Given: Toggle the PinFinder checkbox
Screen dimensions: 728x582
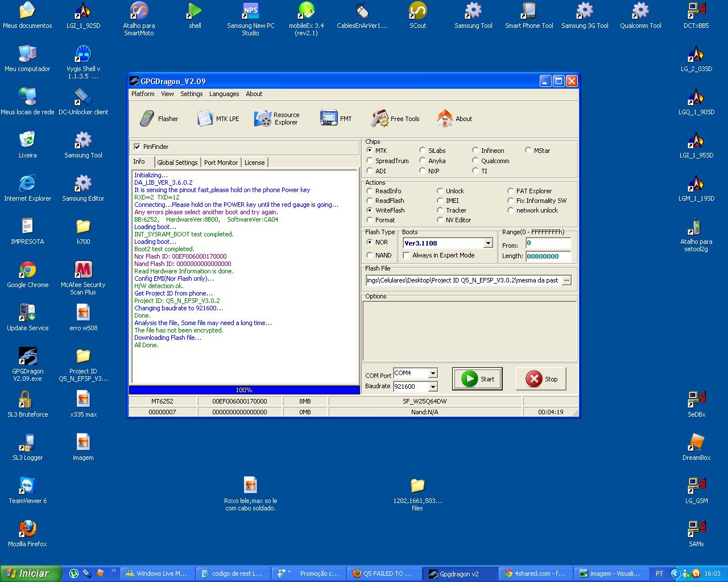Looking at the screenshot, I should [137, 147].
